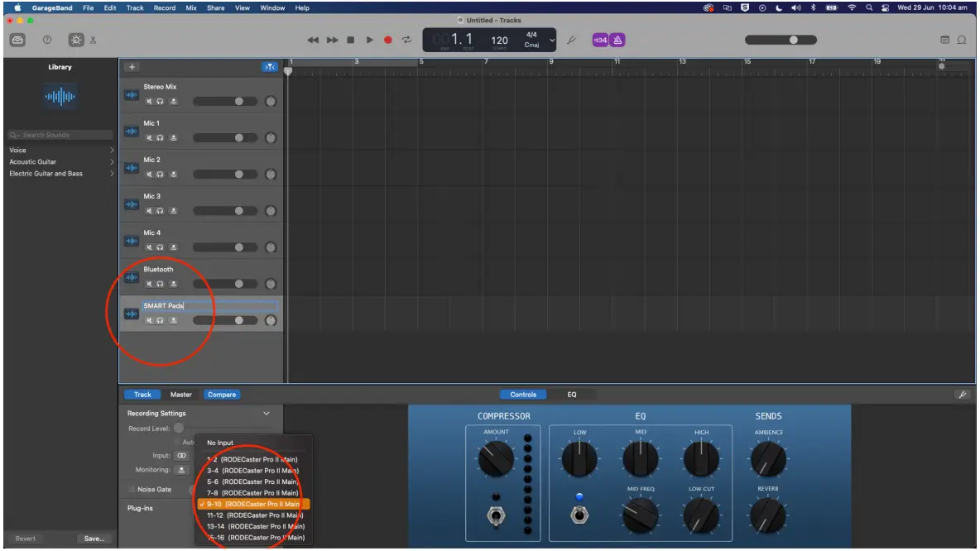
Task: Switch to the Master tab
Action: [x=181, y=395]
